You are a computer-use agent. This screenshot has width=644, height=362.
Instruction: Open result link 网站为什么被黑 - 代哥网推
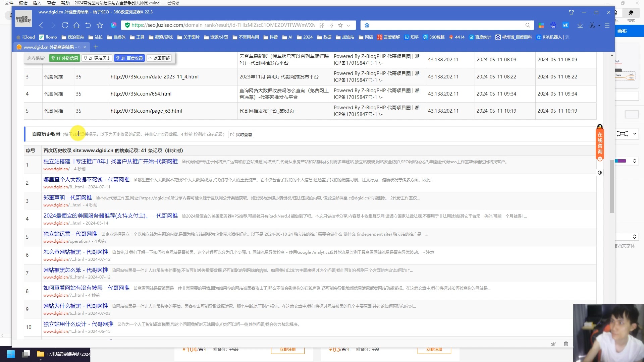[x=75, y=306]
